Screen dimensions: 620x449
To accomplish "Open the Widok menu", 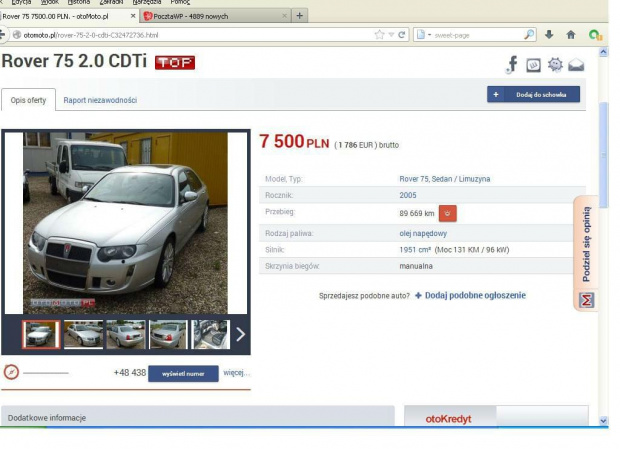I will pos(49,2).
